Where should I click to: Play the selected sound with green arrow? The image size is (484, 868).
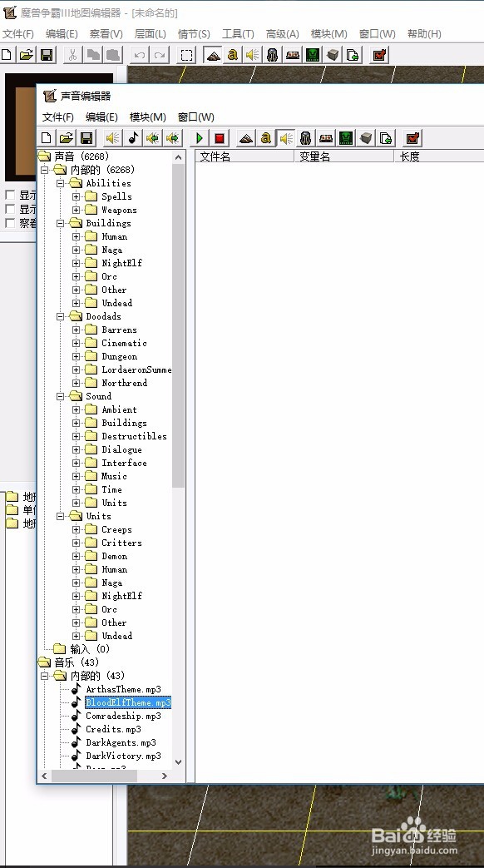point(199,138)
